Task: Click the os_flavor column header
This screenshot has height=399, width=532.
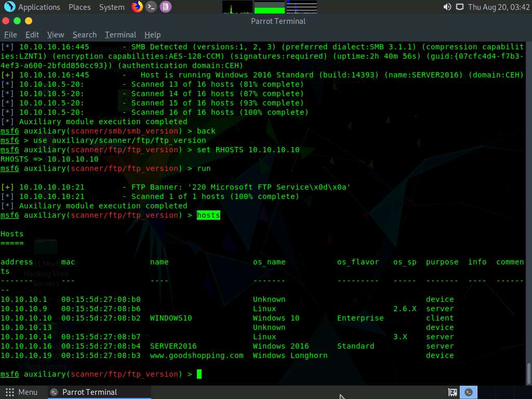Action: 358,262
